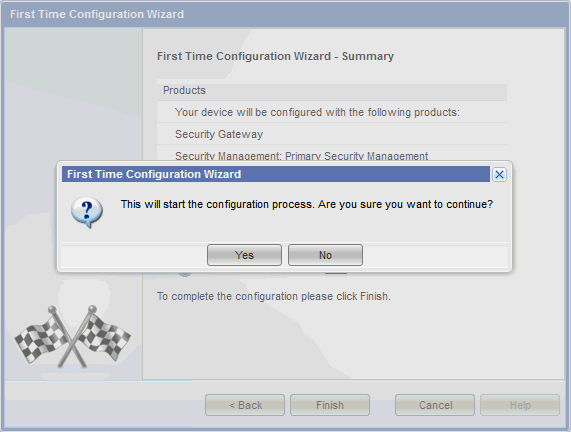Cancel the First Time Configuration Wizard
The height and width of the screenshot is (432, 571).
[x=435, y=405]
